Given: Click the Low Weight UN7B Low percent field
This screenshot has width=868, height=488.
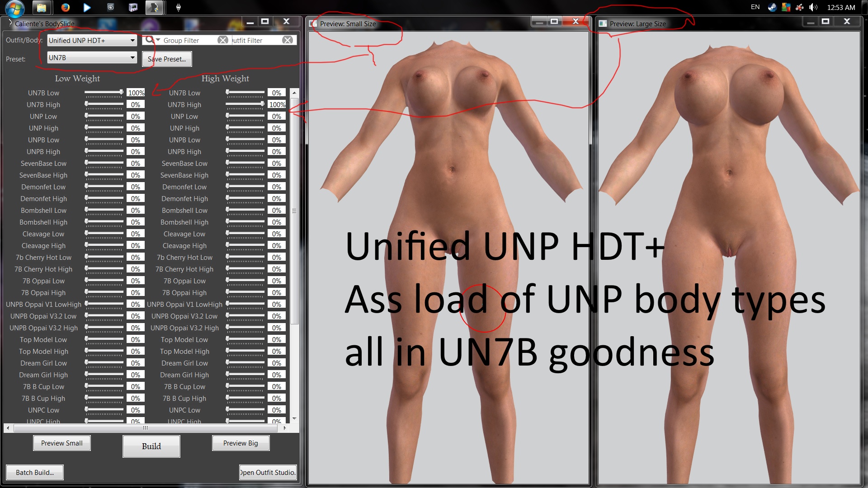Looking at the screenshot, I should [136, 93].
